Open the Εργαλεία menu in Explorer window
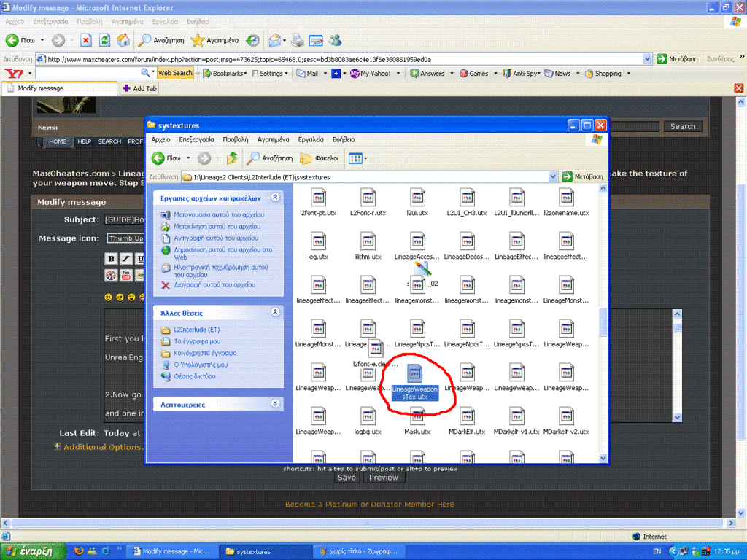747x560 pixels. coord(311,139)
